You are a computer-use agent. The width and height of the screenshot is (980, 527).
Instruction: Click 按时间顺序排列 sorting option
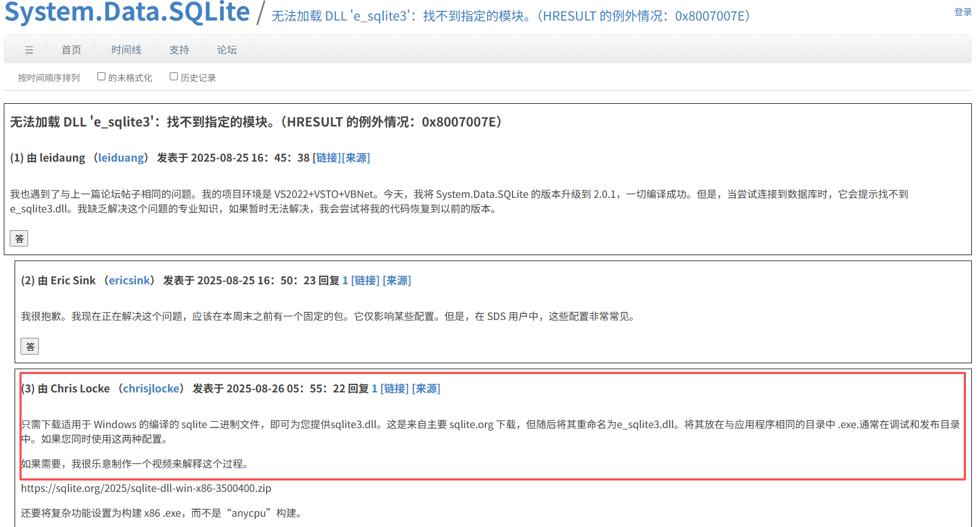click(x=48, y=77)
